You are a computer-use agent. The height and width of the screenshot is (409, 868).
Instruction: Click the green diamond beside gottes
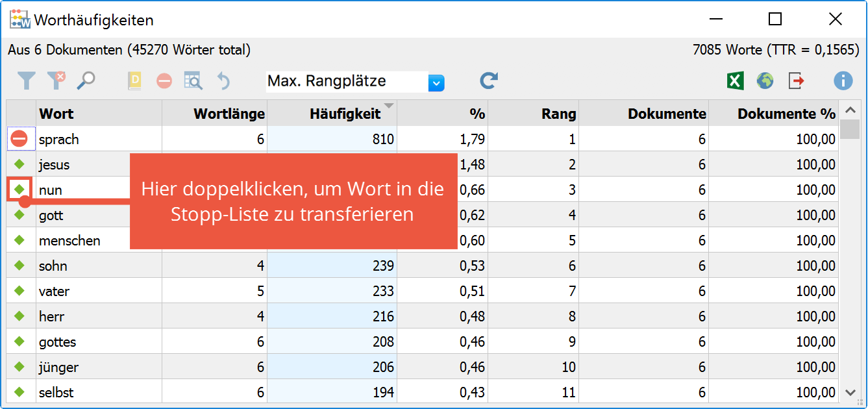19,341
